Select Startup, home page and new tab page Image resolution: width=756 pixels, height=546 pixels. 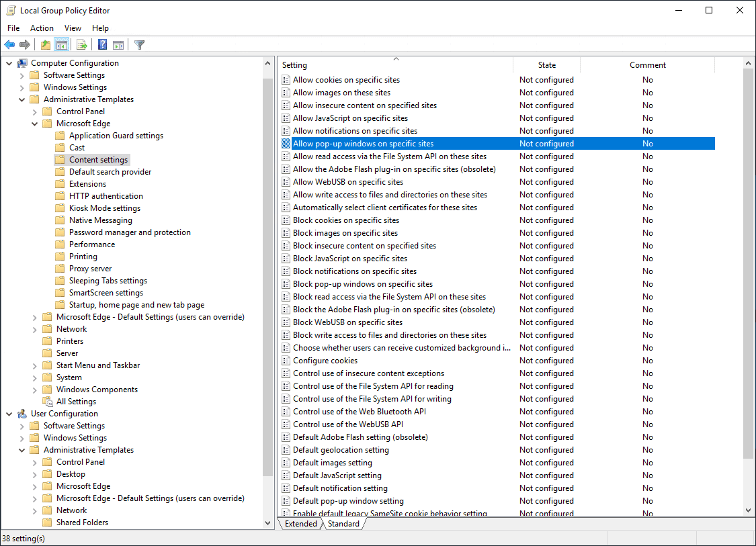[x=136, y=305]
